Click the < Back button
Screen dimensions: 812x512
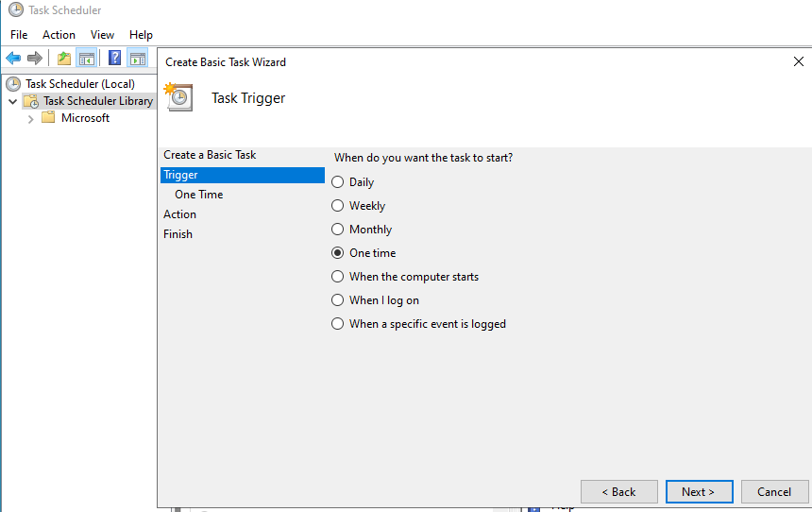click(x=618, y=492)
